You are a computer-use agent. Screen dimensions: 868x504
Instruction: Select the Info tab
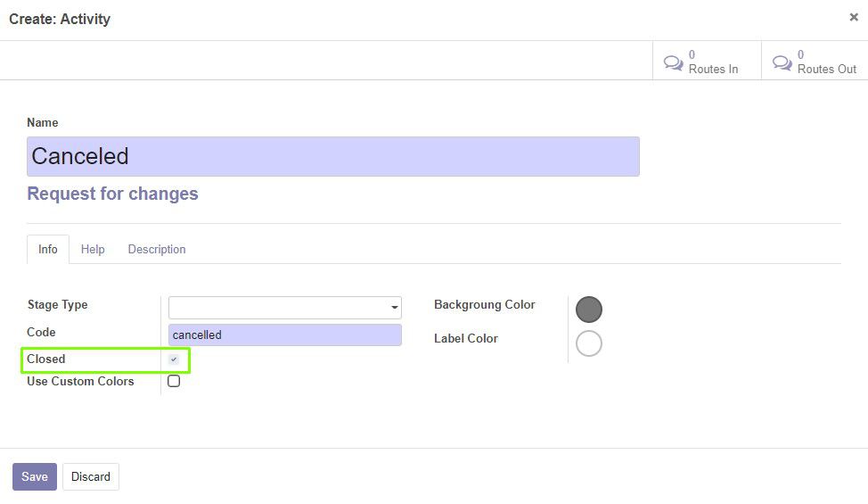47,249
